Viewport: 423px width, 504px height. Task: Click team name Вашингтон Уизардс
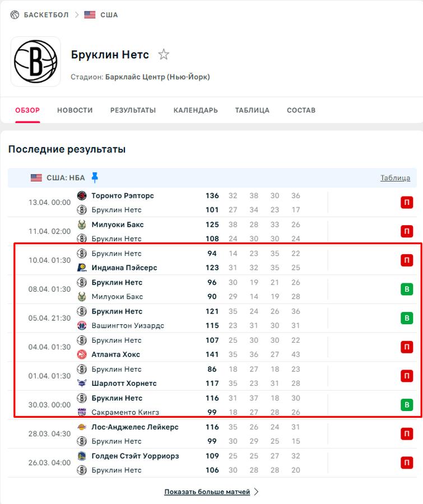coord(128,325)
